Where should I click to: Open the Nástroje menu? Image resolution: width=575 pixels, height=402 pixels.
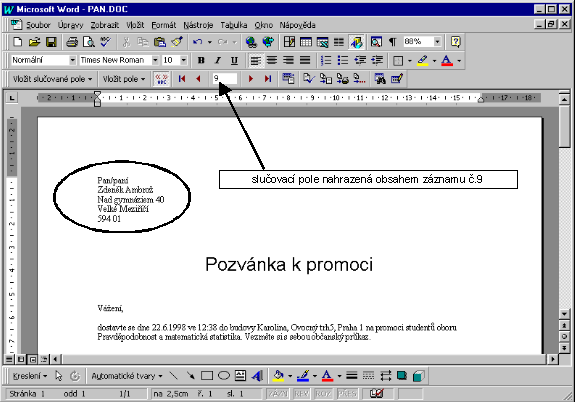click(x=198, y=25)
